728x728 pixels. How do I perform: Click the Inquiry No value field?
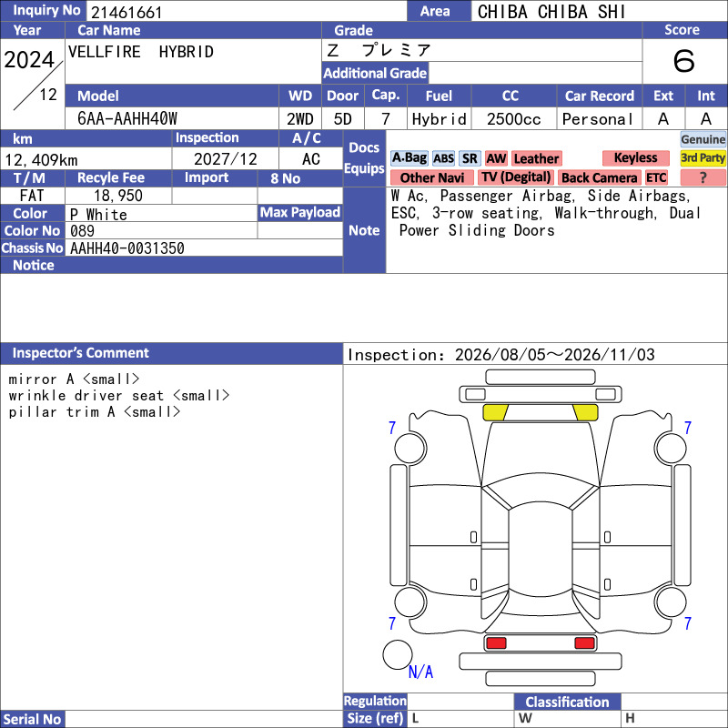pos(246,12)
